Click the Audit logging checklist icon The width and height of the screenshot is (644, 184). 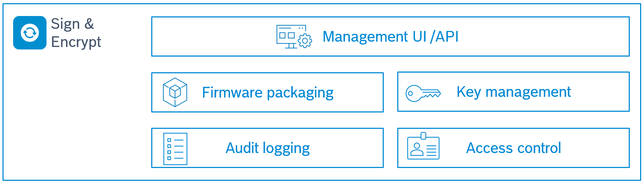point(175,149)
